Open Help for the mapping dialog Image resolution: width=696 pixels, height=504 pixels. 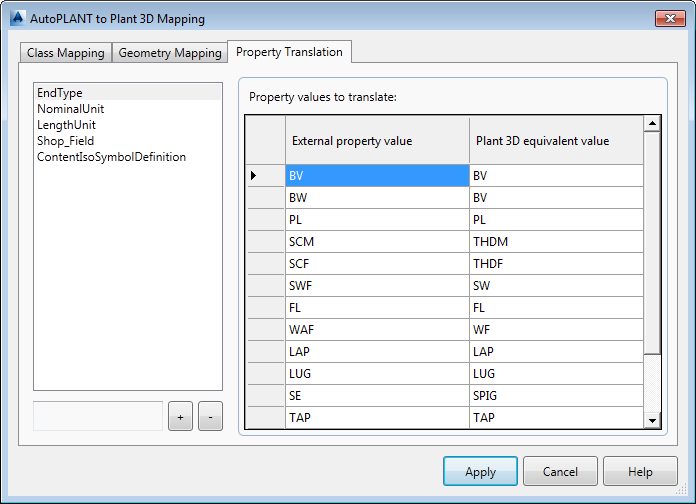[x=640, y=471]
